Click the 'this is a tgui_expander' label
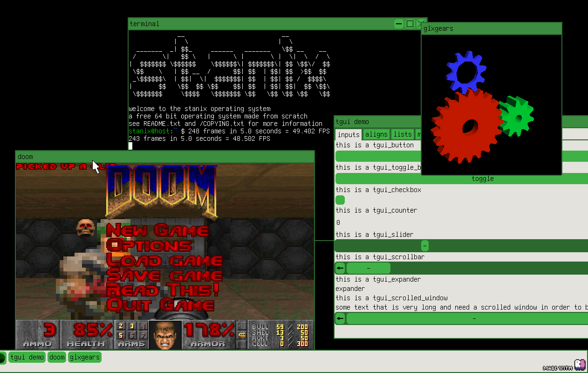This screenshot has width=588, height=373. (x=378, y=279)
